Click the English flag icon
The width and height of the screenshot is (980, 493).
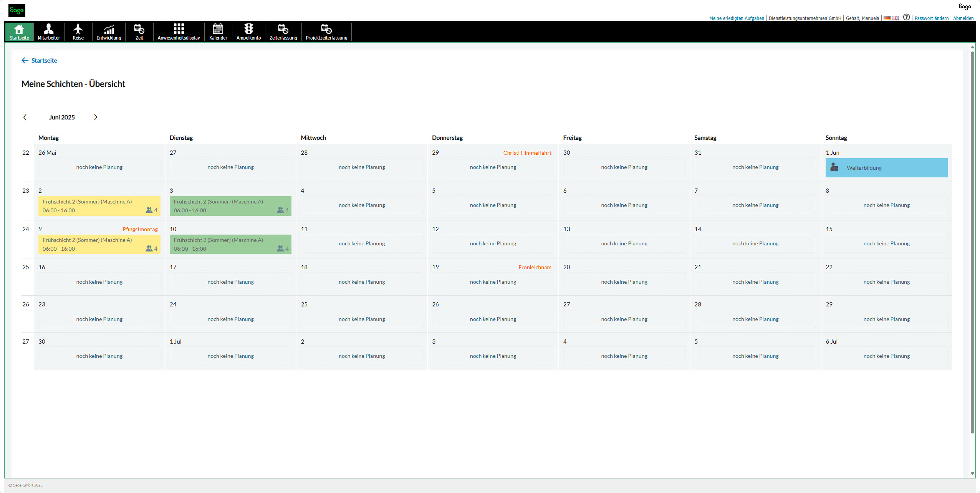click(x=895, y=18)
